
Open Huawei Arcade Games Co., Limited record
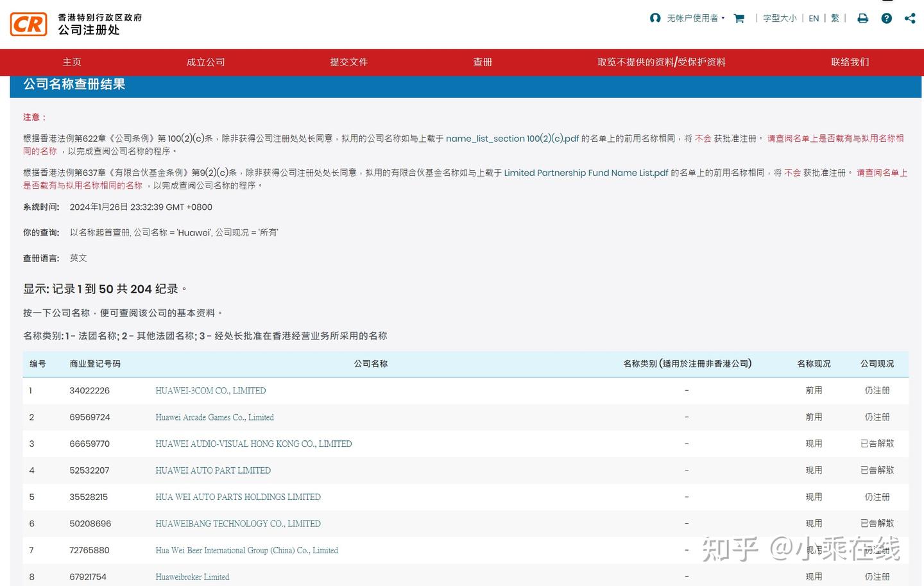[x=214, y=417]
